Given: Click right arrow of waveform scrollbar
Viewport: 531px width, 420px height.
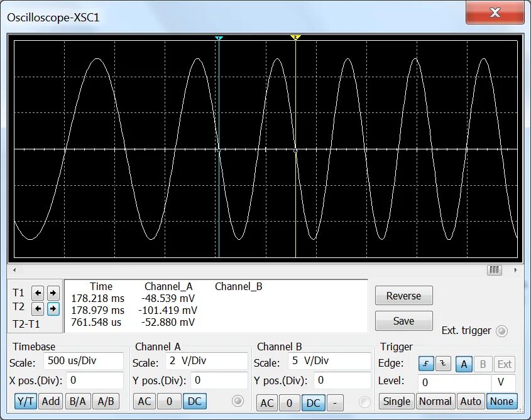Looking at the screenshot, I should [x=515, y=270].
